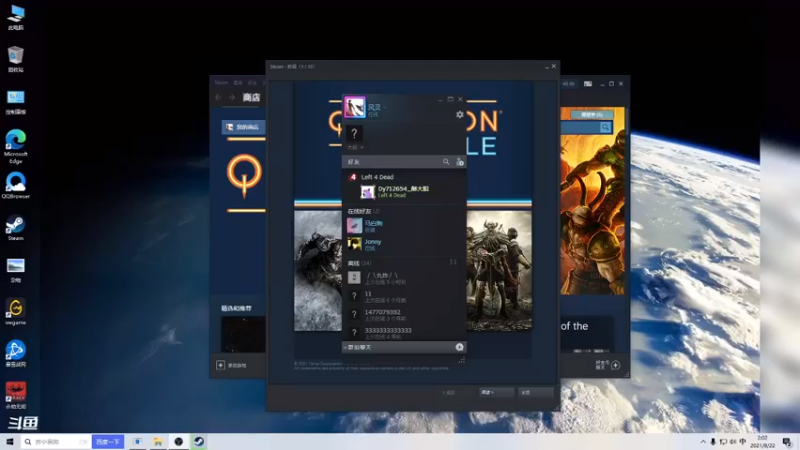
Task: Open the Steam menu in the main window
Action: (221, 83)
